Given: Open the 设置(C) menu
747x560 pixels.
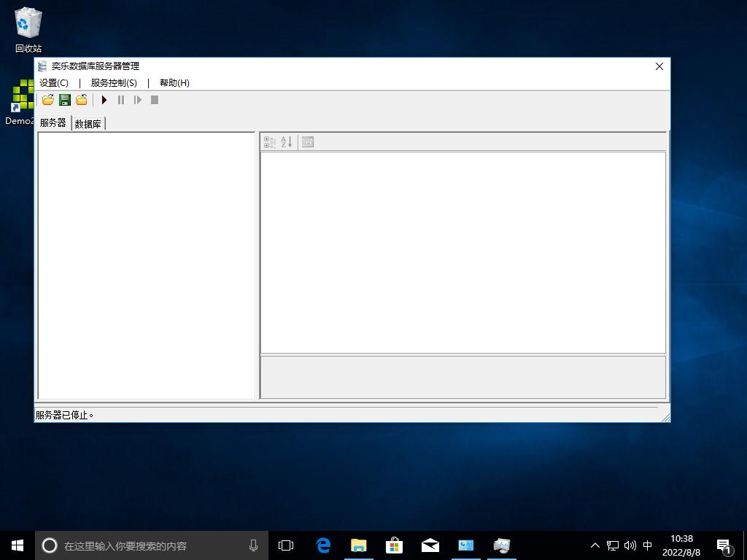Looking at the screenshot, I should (54, 83).
